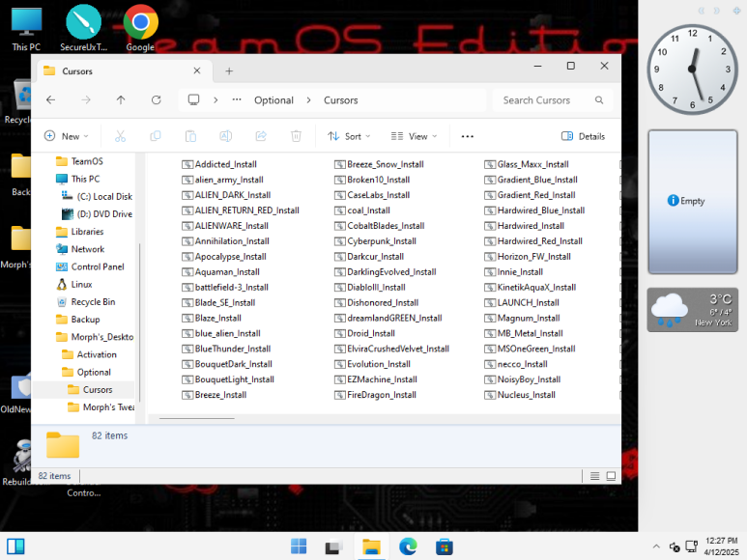
Task: Select the This PC desktop icon
Action: point(26,28)
